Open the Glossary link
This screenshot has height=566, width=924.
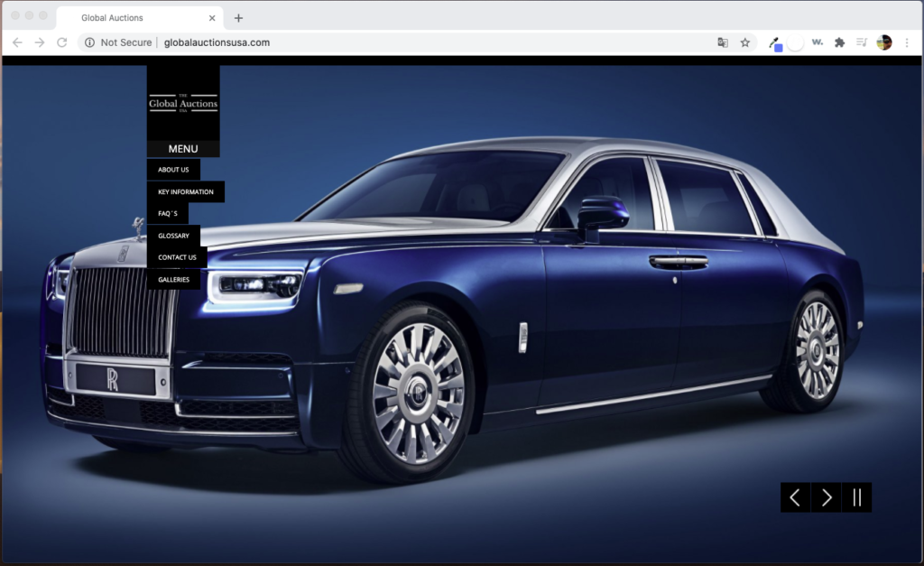pos(173,236)
